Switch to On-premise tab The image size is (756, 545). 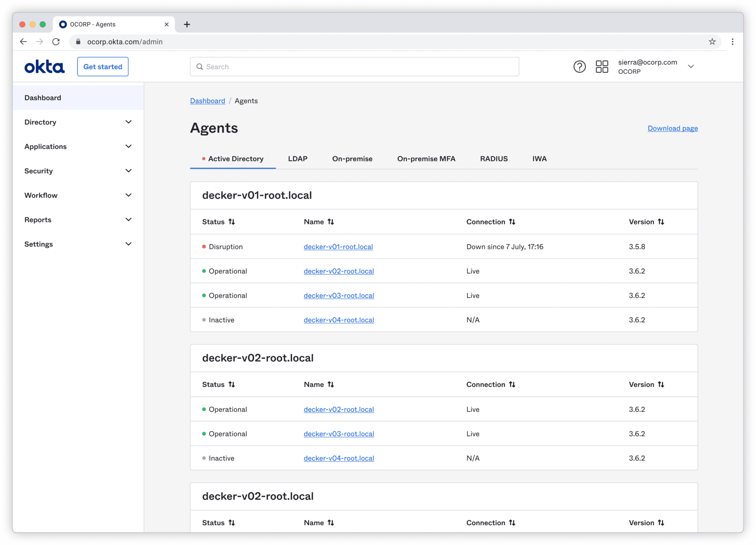352,159
